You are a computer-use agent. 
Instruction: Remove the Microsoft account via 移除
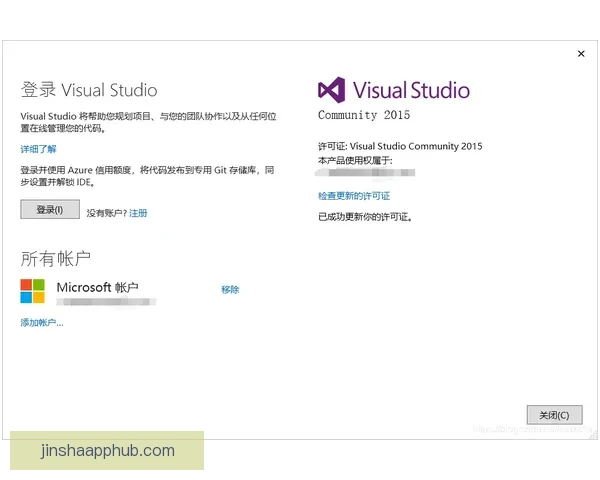click(x=230, y=290)
